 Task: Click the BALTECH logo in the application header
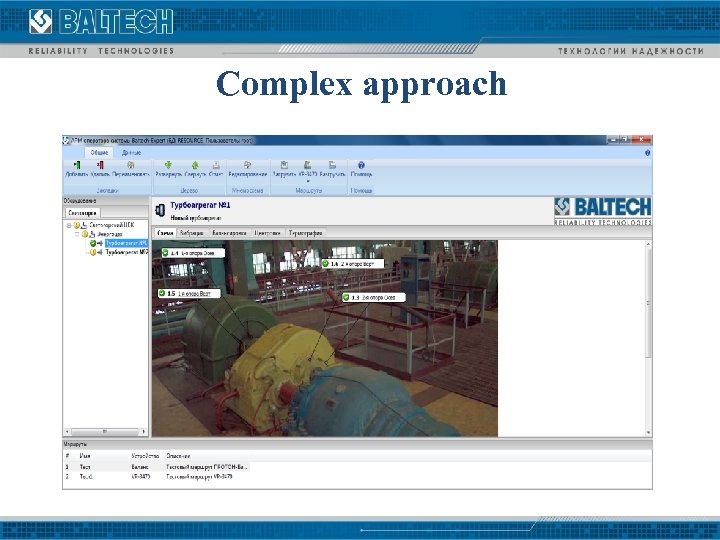point(602,211)
